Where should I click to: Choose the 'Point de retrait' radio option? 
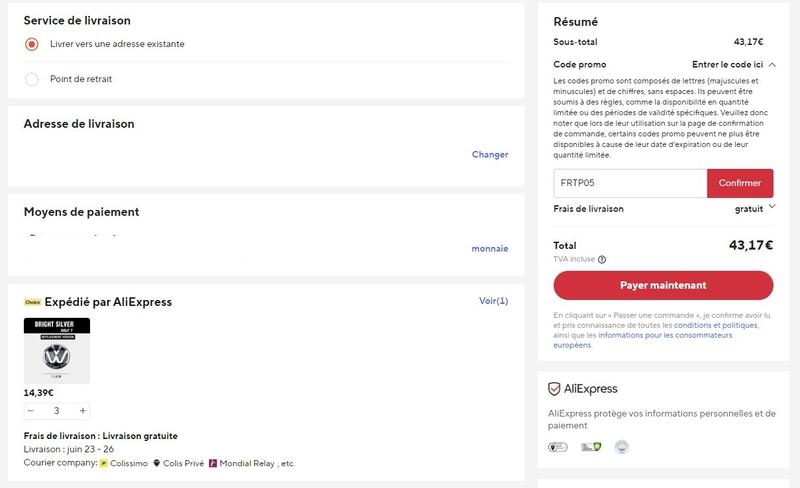click(32, 79)
